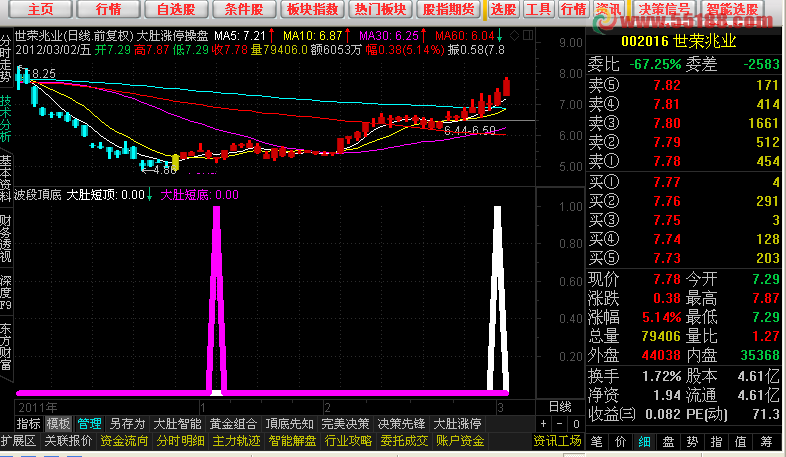786x457 pixels.
Task: Open the 委托成交 orders tab
Action: 405,441
